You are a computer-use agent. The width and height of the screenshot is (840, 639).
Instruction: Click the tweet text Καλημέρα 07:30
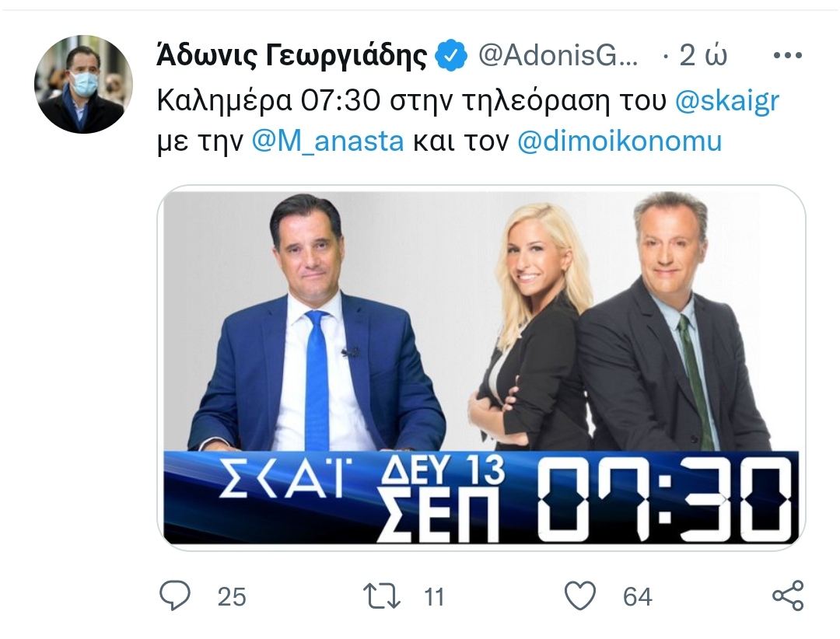coord(268,101)
